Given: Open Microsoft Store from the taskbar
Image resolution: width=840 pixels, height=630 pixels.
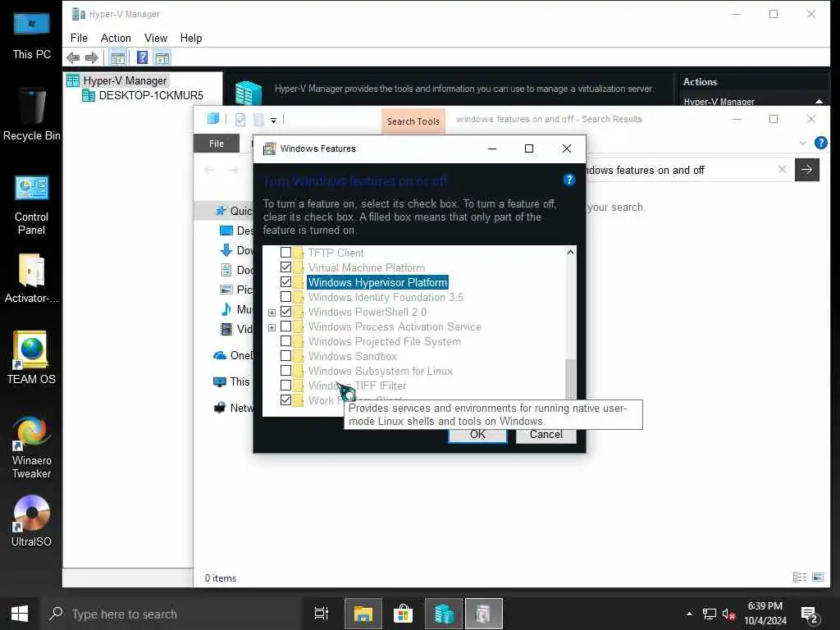Looking at the screenshot, I should tap(403, 614).
